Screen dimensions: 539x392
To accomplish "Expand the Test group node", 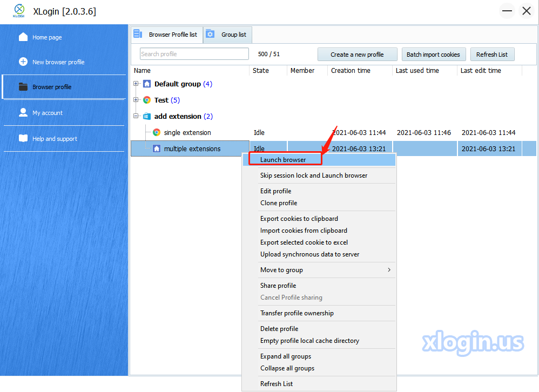I will [136, 100].
